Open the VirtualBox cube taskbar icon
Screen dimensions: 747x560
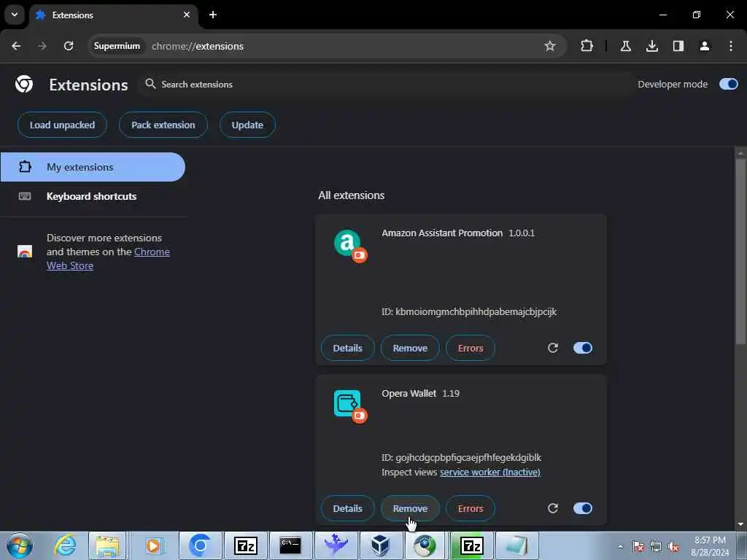(x=381, y=545)
